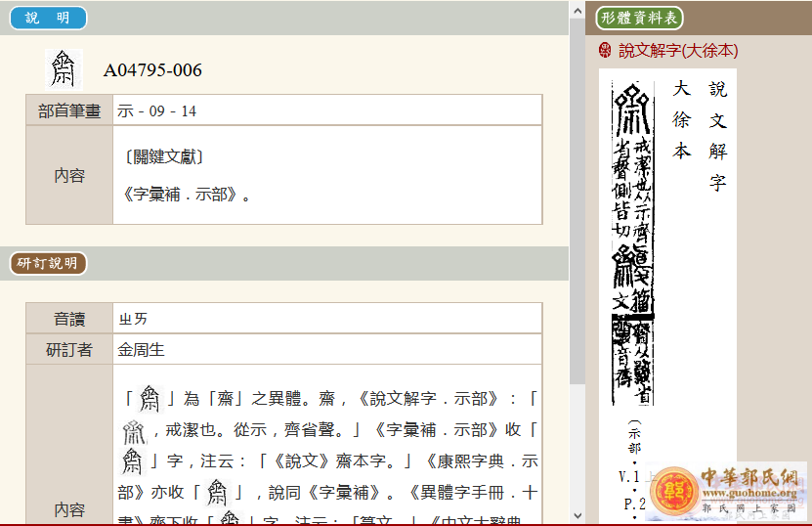
Task: Click the scroll-up arrow of the main pane
Action: click(577, 10)
